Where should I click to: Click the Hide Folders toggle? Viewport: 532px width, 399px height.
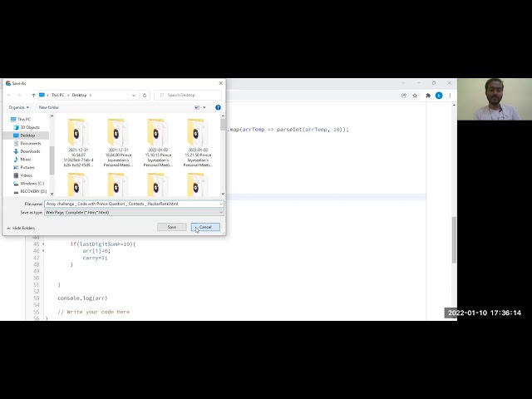click(21, 228)
